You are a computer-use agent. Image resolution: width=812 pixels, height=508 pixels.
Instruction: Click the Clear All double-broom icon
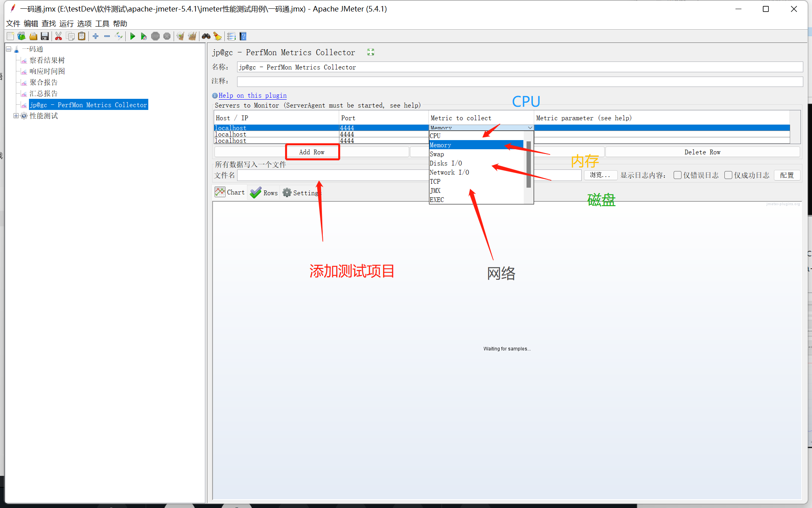pos(192,37)
